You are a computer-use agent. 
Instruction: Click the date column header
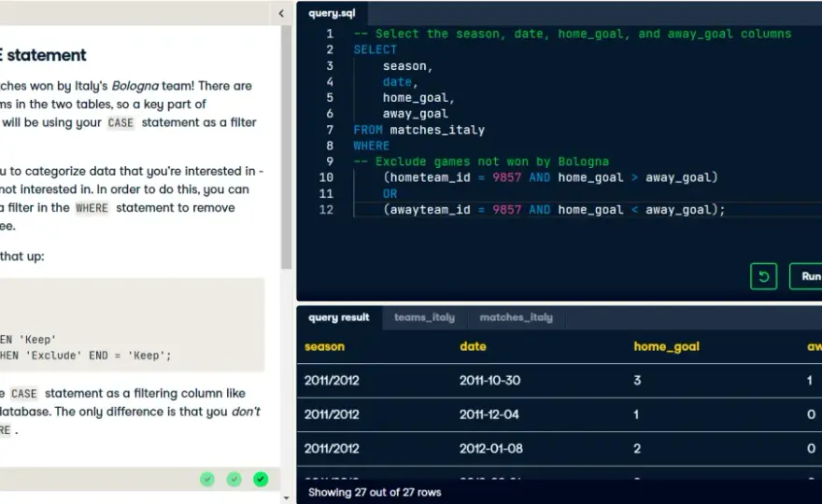(473, 346)
